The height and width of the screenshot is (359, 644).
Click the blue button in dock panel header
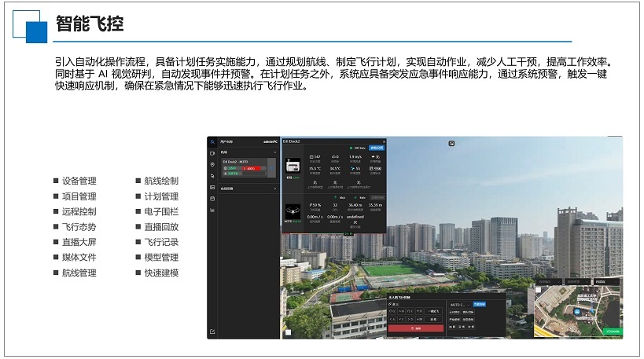376,147
